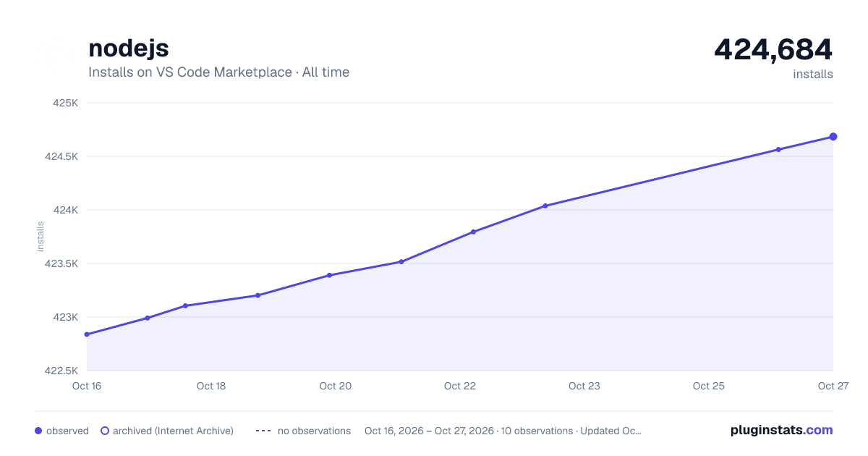Click the Oct 18 x-axis label
Viewport: 868px width, 456px height.
pos(211,386)
